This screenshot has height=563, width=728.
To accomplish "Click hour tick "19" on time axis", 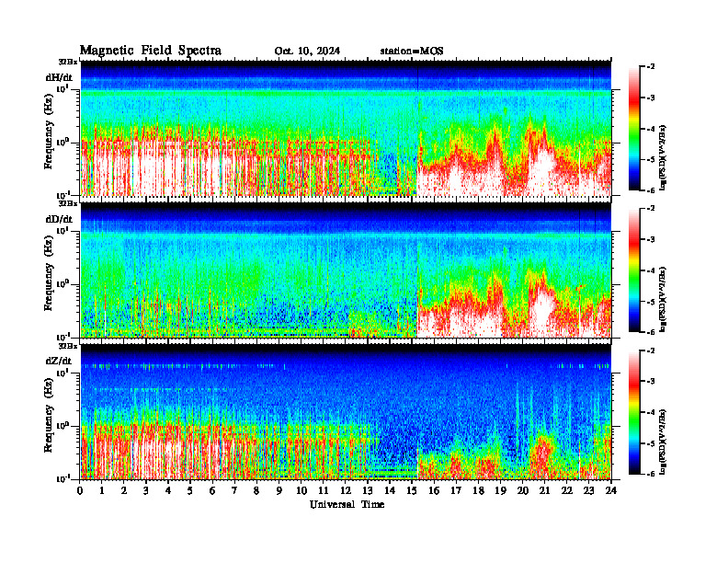I will pos(500,491).
